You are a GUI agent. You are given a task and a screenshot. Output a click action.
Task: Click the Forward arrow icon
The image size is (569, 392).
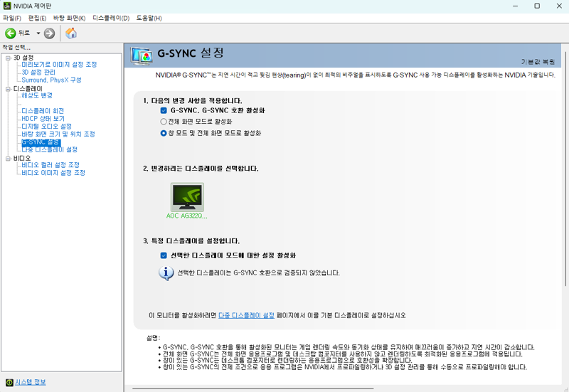[x=49, y=33]
